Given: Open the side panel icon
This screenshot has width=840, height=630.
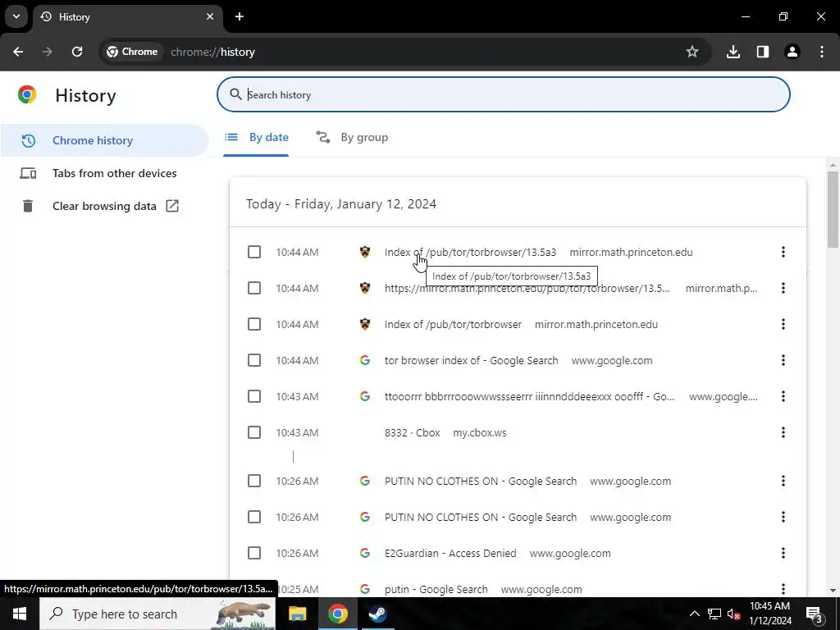Looking at the screenshot, I should coord(763,52).
